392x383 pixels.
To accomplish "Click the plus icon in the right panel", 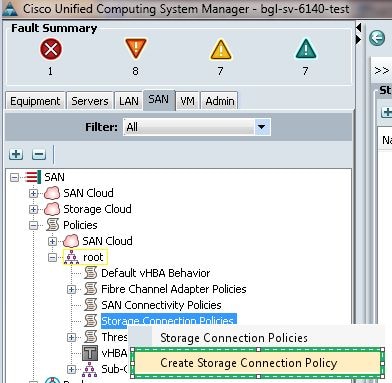I will coord(387,112).
